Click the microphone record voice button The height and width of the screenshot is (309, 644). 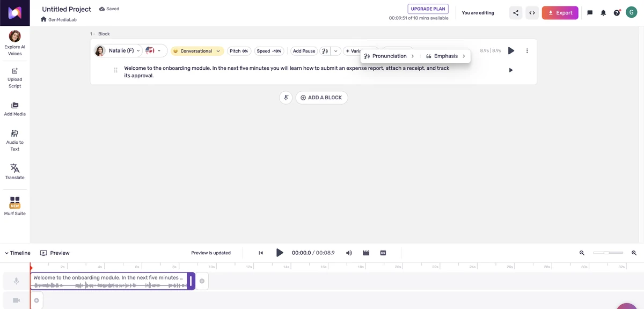pos(286,98)
